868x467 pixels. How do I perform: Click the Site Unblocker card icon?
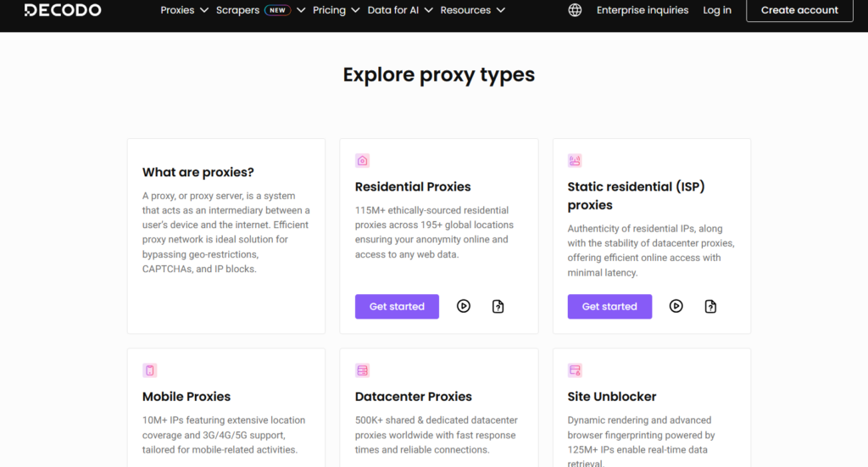(575, 370)
